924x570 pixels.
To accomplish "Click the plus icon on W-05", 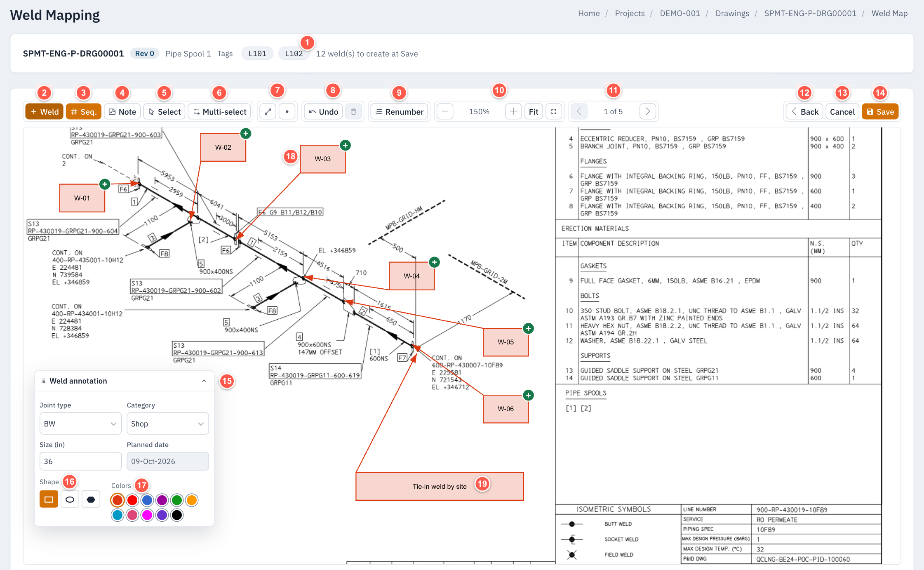I will [528, 328].
